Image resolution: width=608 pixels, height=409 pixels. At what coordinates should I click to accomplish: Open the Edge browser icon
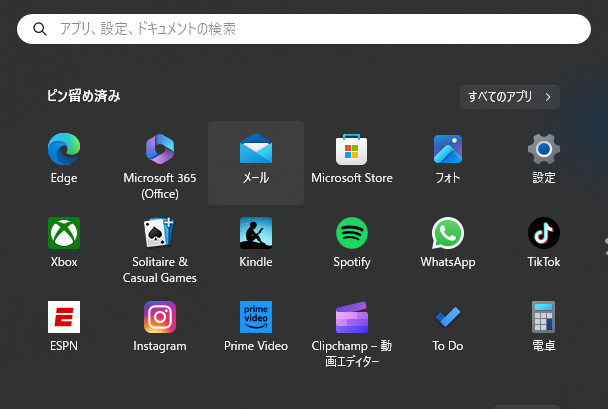coord(64,149)
